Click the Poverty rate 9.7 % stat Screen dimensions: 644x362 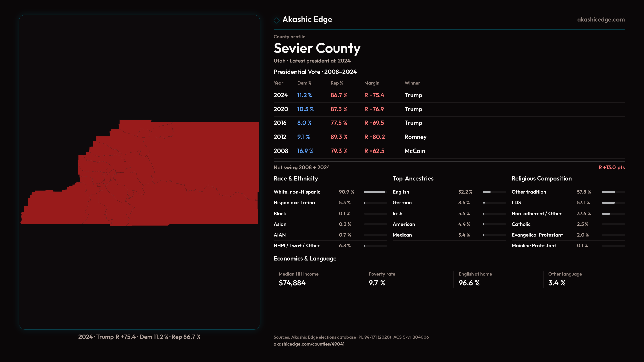(377, 283)
